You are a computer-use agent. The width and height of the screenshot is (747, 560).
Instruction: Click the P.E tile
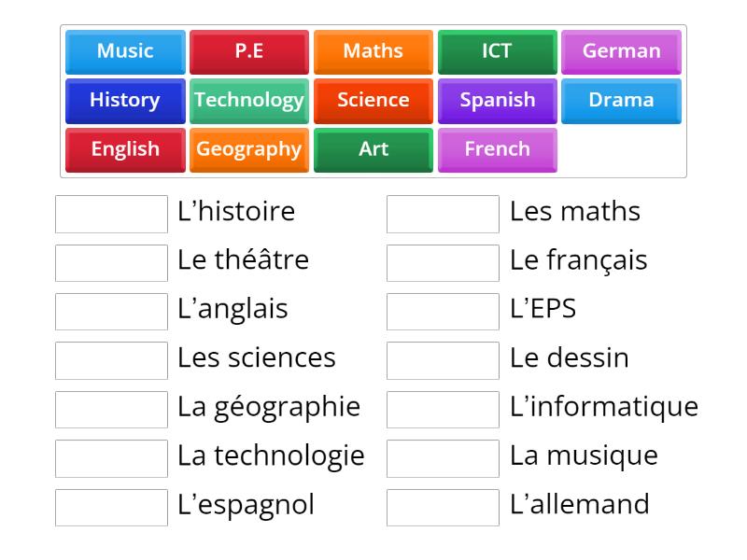coord(248,52)
